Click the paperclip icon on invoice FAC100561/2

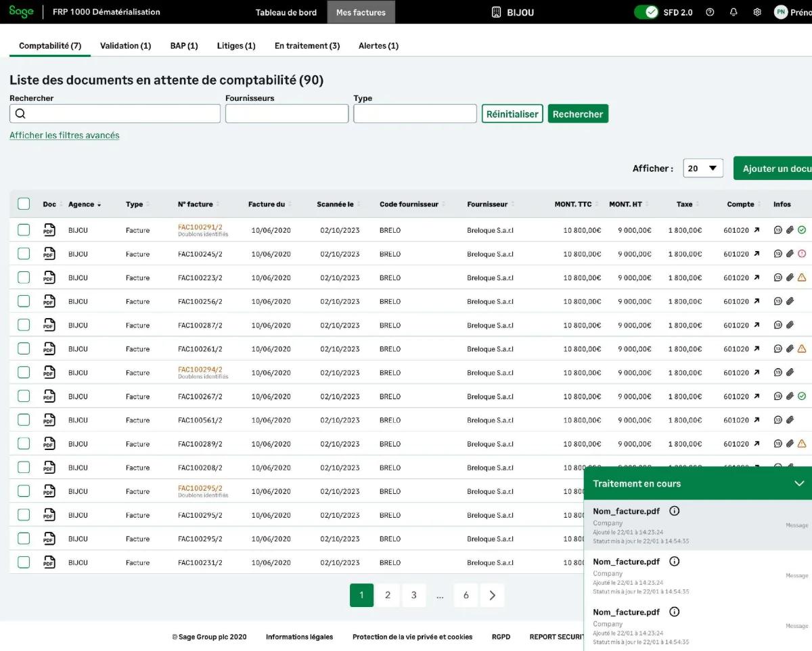790,420
